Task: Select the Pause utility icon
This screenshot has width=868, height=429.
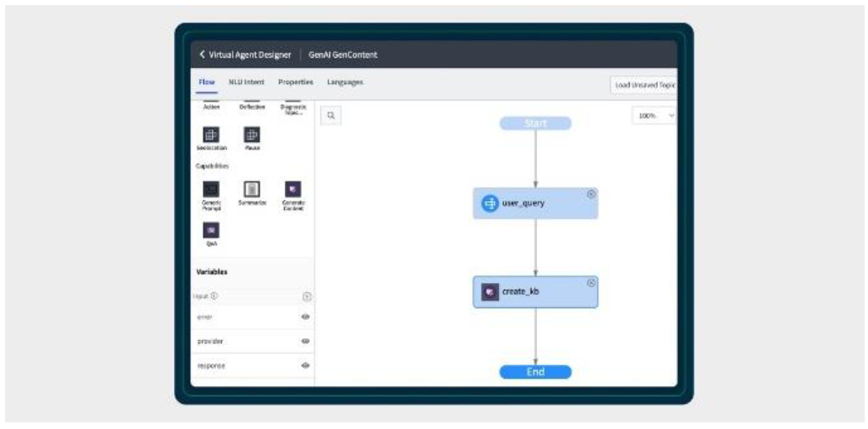Action: tap(252, 134)
